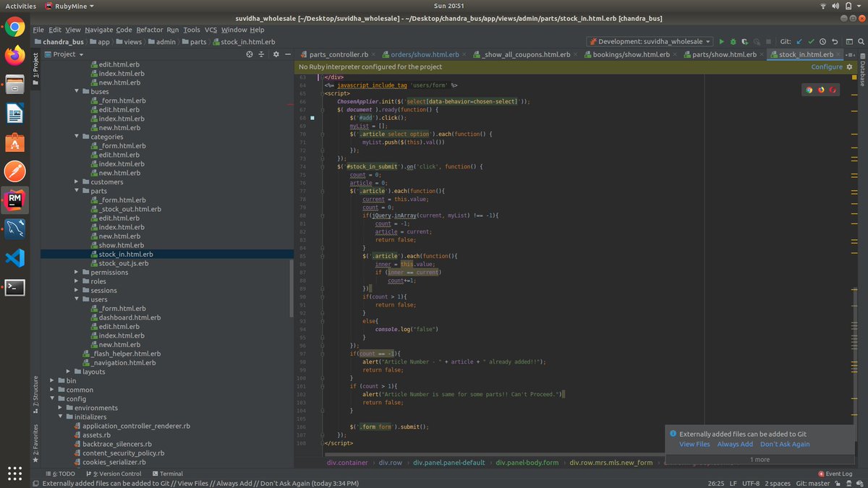Image resolution: width=868 pixels, height=488 pixels.
Task: Locate current file with Project panel crosshair icon
Action: click(250, 54)
